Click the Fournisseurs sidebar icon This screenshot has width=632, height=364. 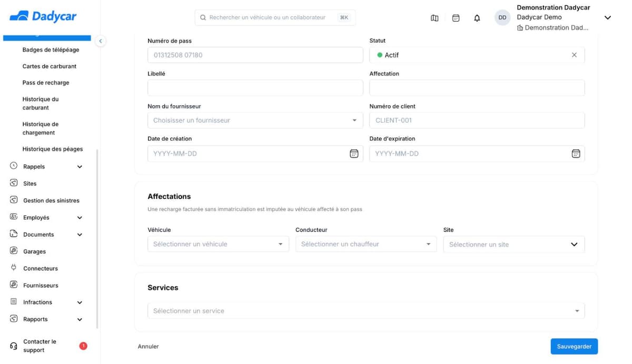(x=14, y=285)
